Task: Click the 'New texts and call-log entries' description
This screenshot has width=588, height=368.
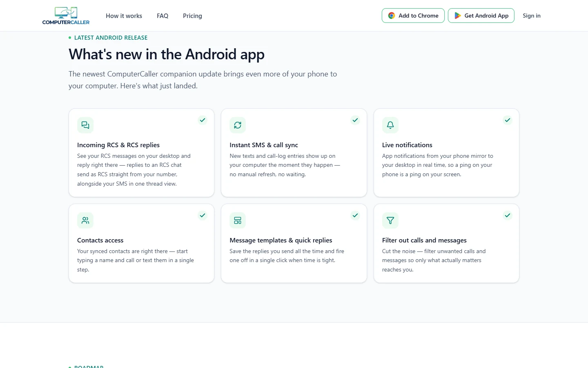Action: coord(285,165)
